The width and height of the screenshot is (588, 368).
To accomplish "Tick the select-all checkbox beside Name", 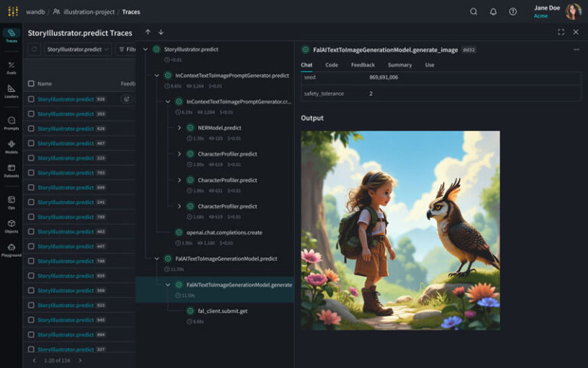I will [x=31, y=84].
